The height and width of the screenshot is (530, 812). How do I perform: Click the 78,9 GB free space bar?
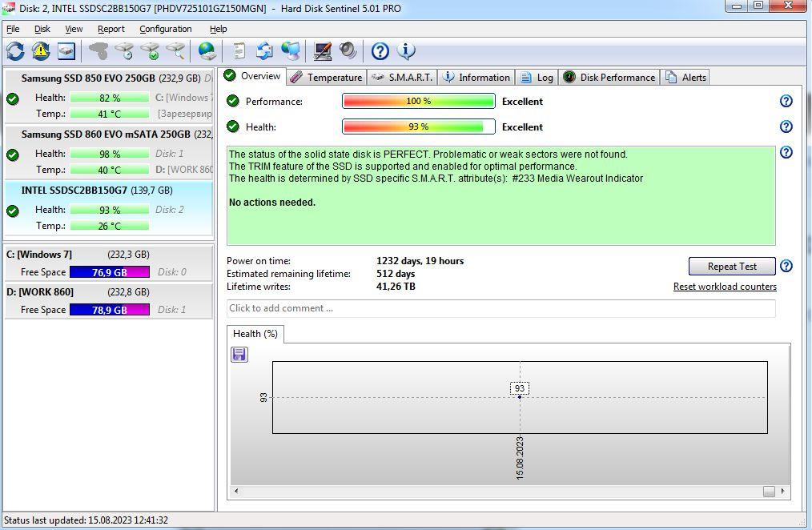pyautogui.click(x=109, y=310)
